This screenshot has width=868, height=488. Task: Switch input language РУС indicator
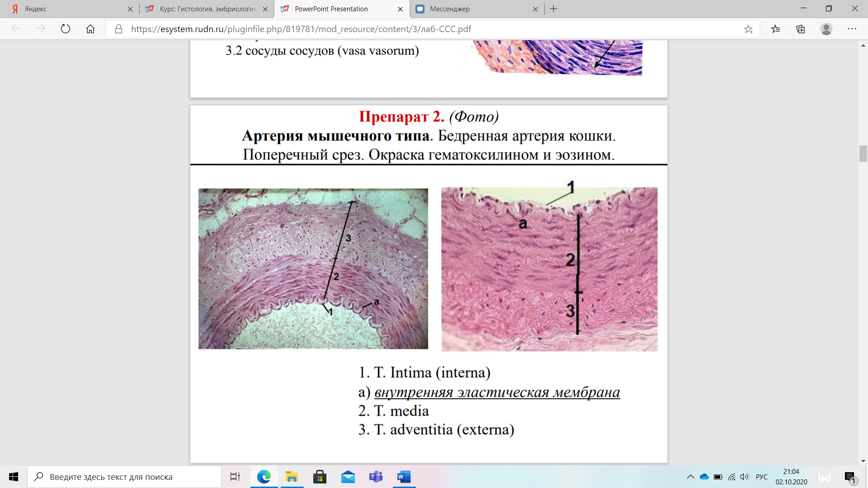point(762,477)
